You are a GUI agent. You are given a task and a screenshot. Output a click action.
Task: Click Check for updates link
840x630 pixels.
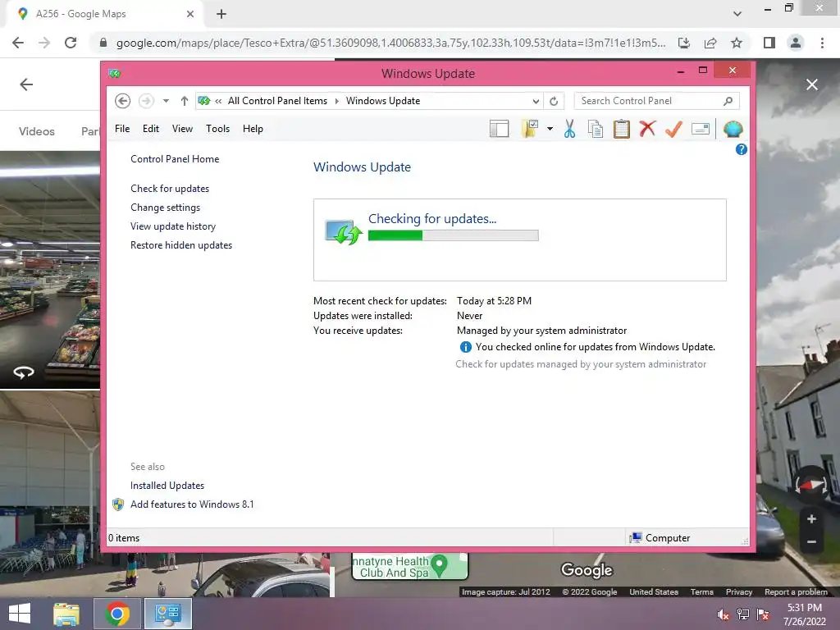coord(170,189)
